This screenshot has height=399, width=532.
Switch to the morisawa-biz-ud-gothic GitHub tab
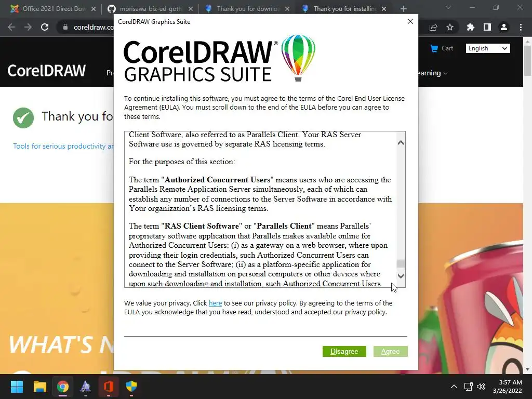click(x=150, y=9)
